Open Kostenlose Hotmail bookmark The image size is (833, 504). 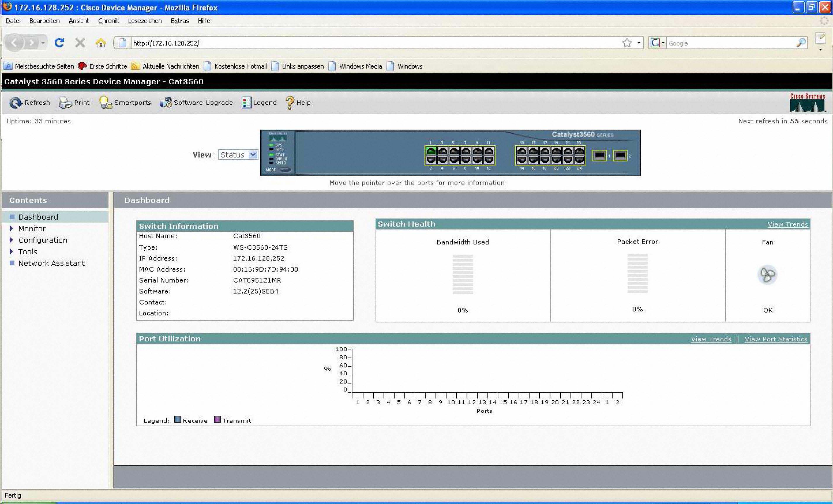coord(235,66)
